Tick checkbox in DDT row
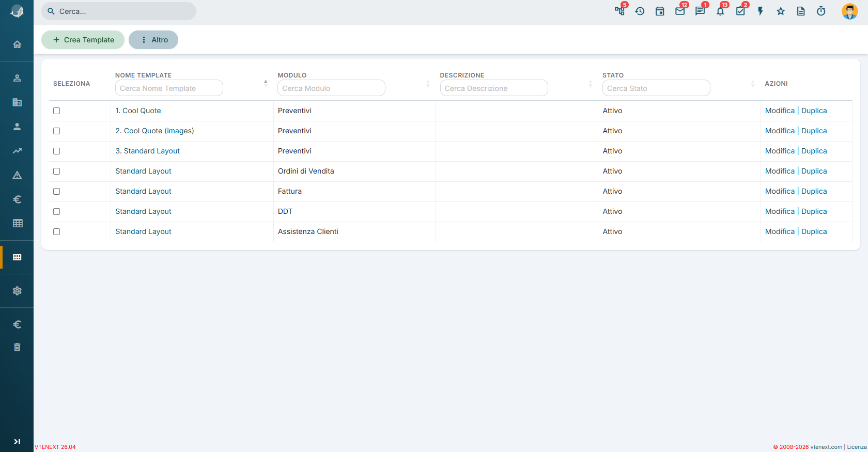The height and width of the screenshot is (452, 868). tap(57, 211)
